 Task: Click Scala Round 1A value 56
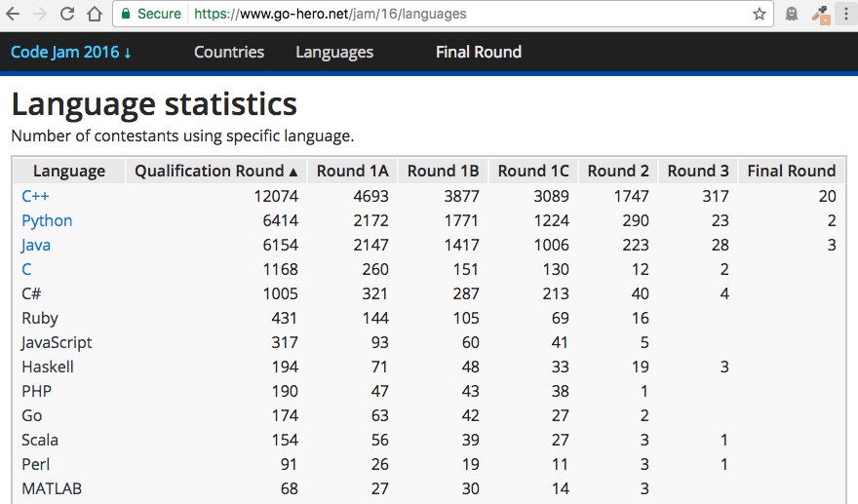point(379,440)
